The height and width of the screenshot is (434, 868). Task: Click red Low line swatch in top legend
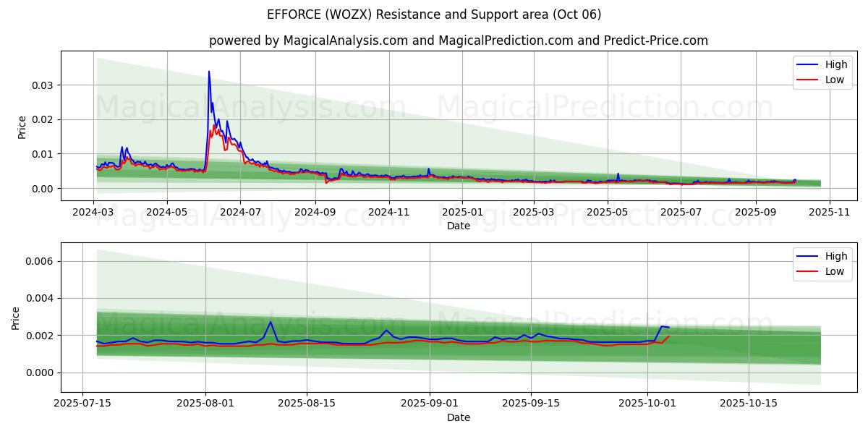tap(807, 80)
